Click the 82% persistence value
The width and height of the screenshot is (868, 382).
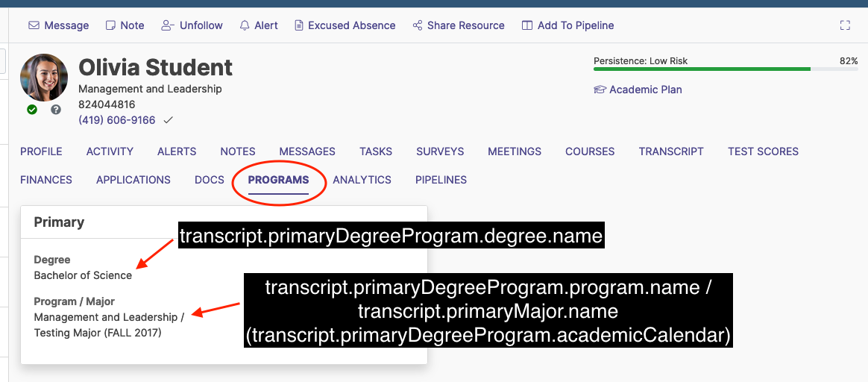(849, 61)
